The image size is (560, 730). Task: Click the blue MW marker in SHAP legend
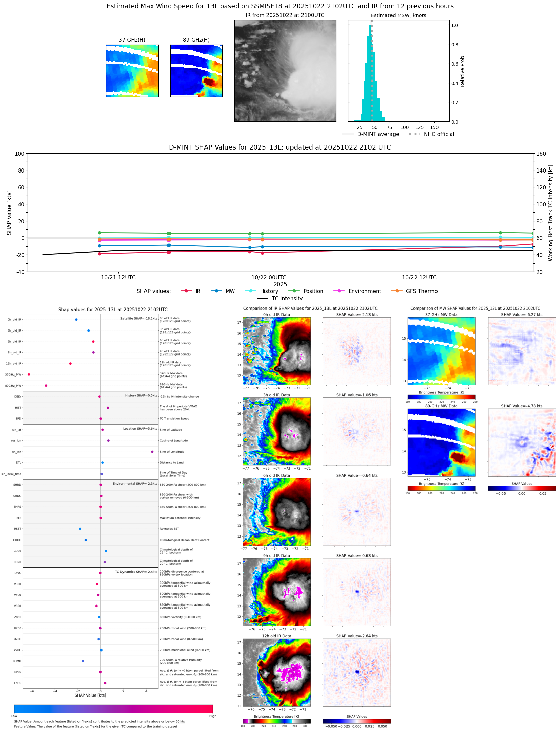[216, 291]
